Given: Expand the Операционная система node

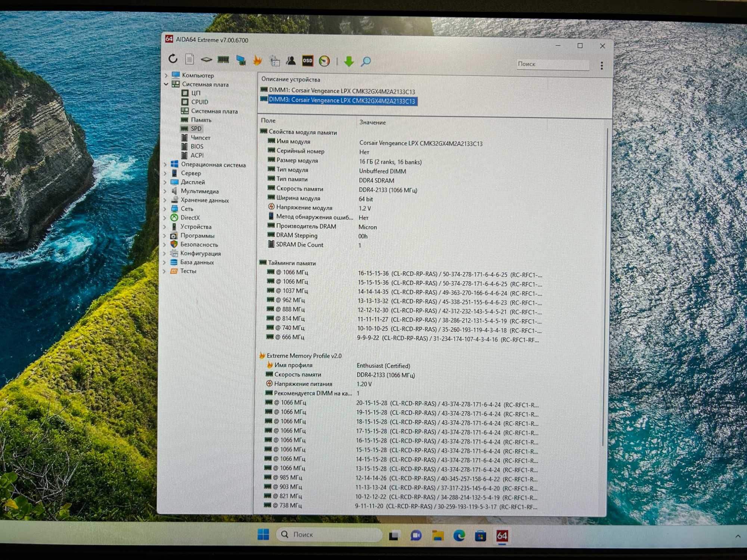Looking at the screenshot, I should pos(165,164).
